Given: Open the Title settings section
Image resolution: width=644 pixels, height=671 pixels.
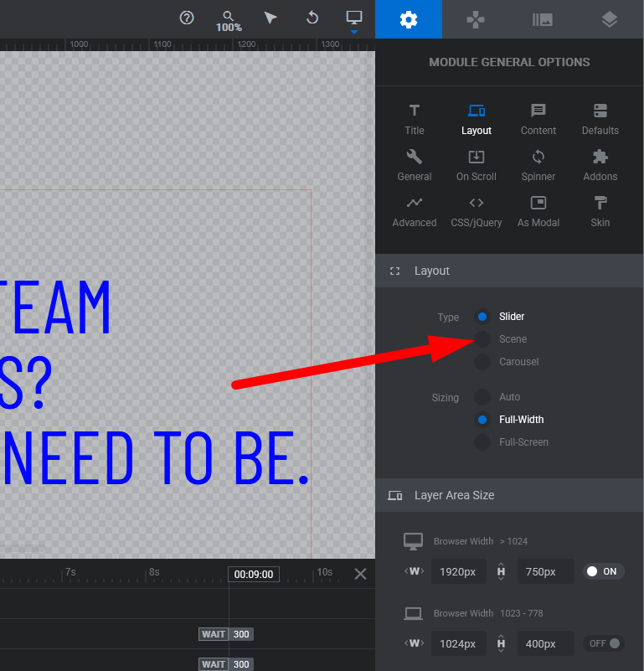Looking at the screenshot, I should coord(415,119).
